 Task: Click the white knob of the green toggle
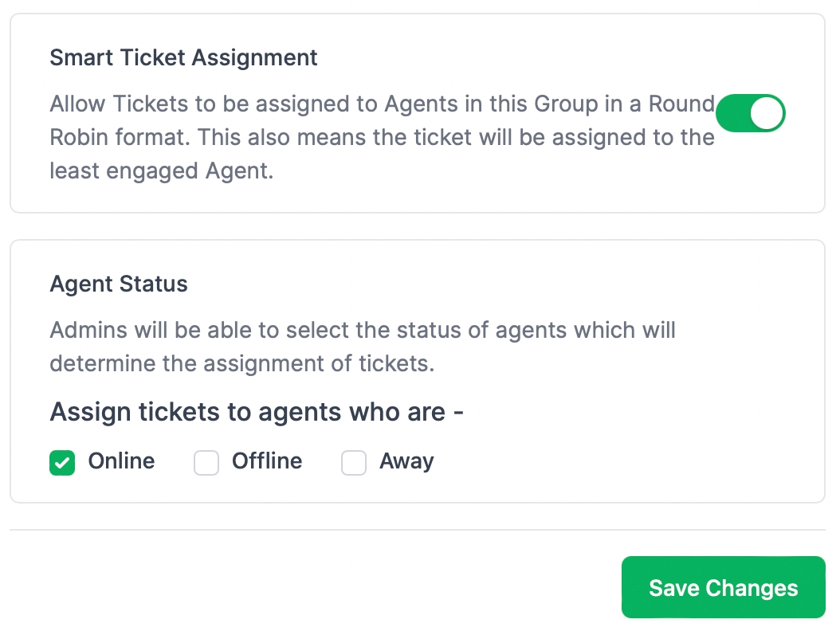(x=767, y=112)
